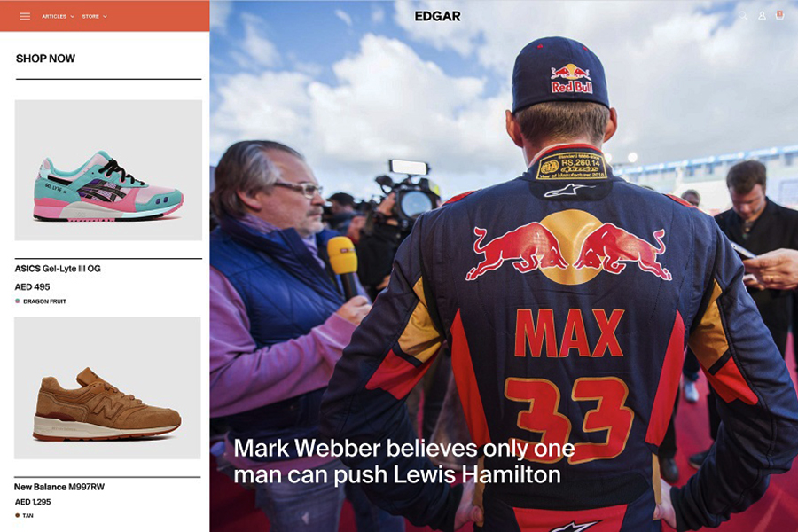
Task: Open the ASICS Gel-Lyte III OG title
Action: click(x=58, y=269)
